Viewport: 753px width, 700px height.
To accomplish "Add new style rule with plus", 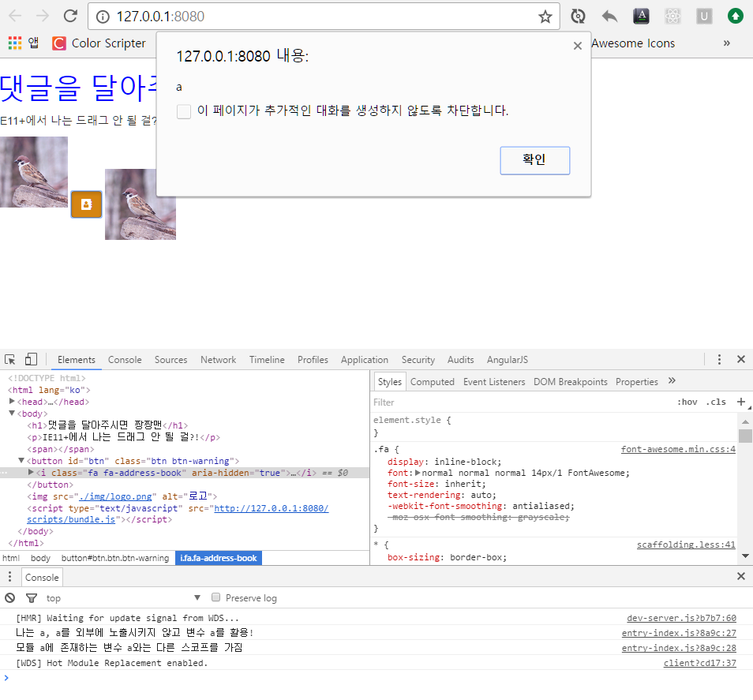I will pyautogui.click(x=741, y=402).
